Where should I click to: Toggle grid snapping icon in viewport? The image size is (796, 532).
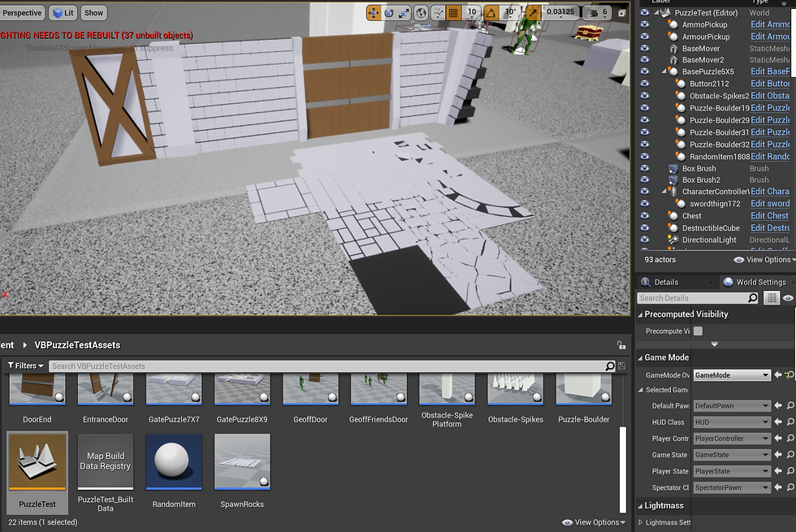click(453, 13)
